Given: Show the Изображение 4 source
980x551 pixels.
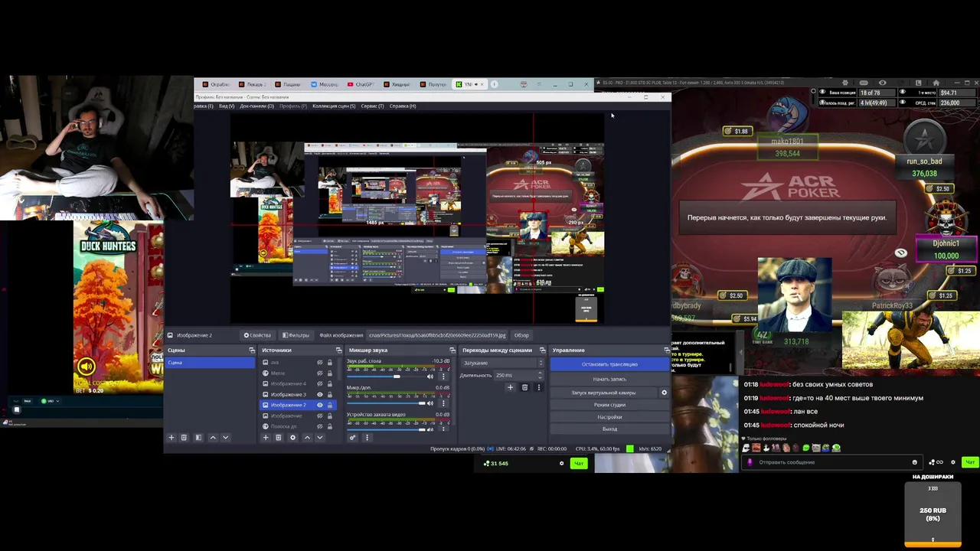Looking at the screenshot, I should tap(319, 384).
